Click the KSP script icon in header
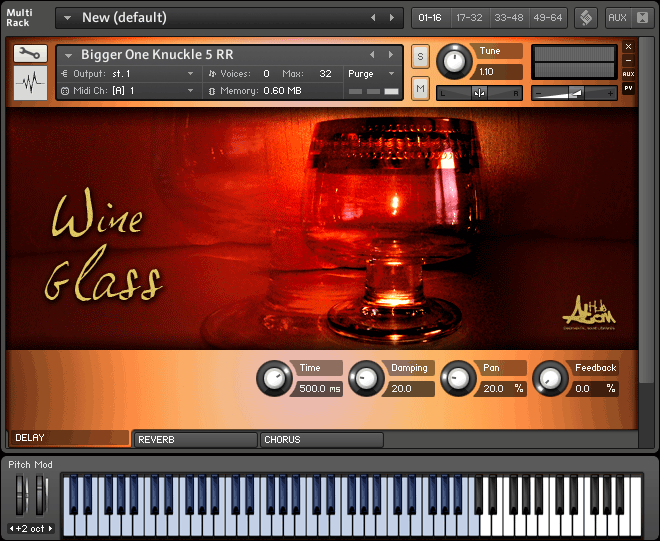 click(586, 18)
